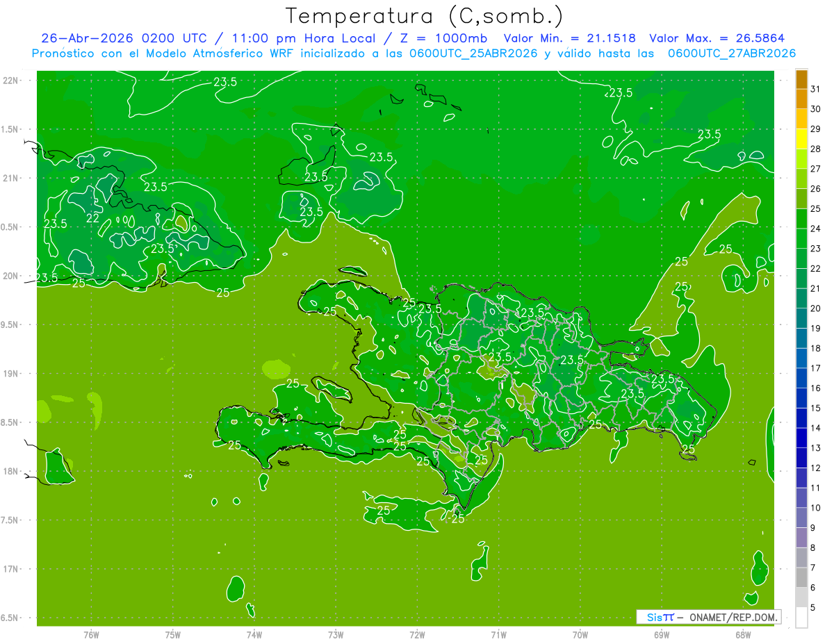The width and height of the screenshot is (834, 644).
Task: Click the Temperatura (C,somb.) title
Action: click(x=425, y=15)
